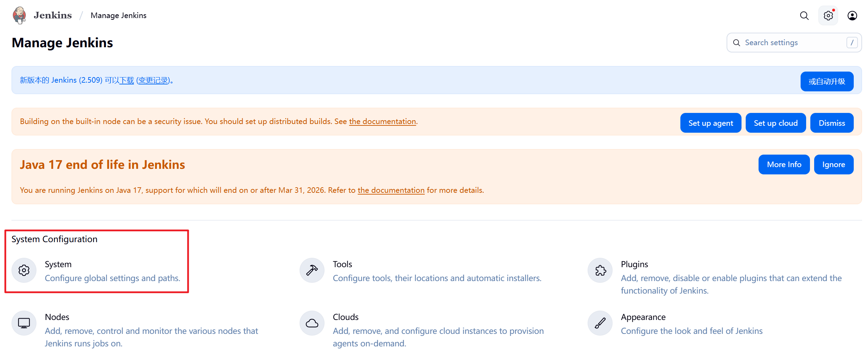Click the Nodes monitor icon
Viewport: 868px width, 362px height.
click(x=24, y=323)
